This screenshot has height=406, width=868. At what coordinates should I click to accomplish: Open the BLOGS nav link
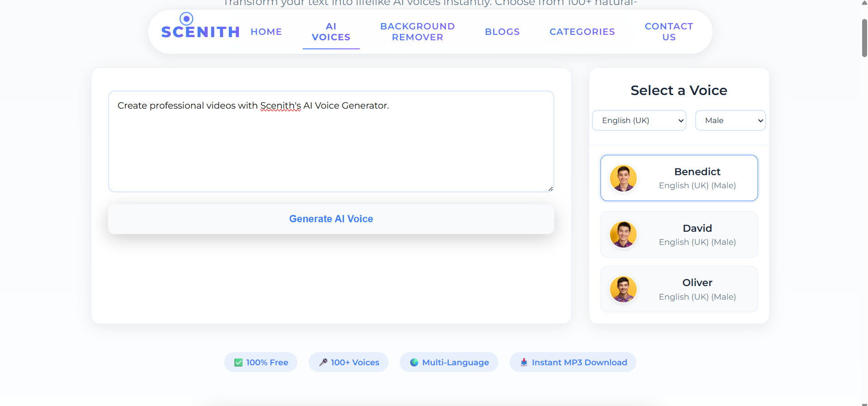coord(502,32)
